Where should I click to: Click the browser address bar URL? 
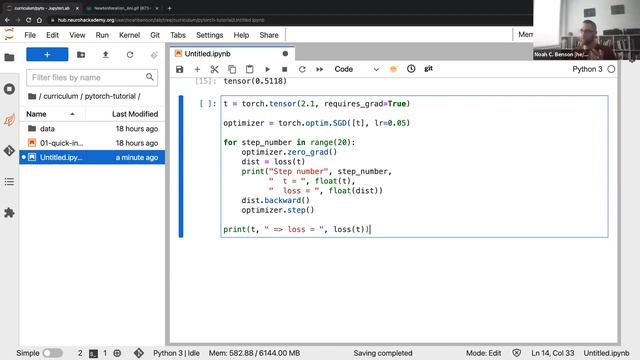[x=161, y=20]
